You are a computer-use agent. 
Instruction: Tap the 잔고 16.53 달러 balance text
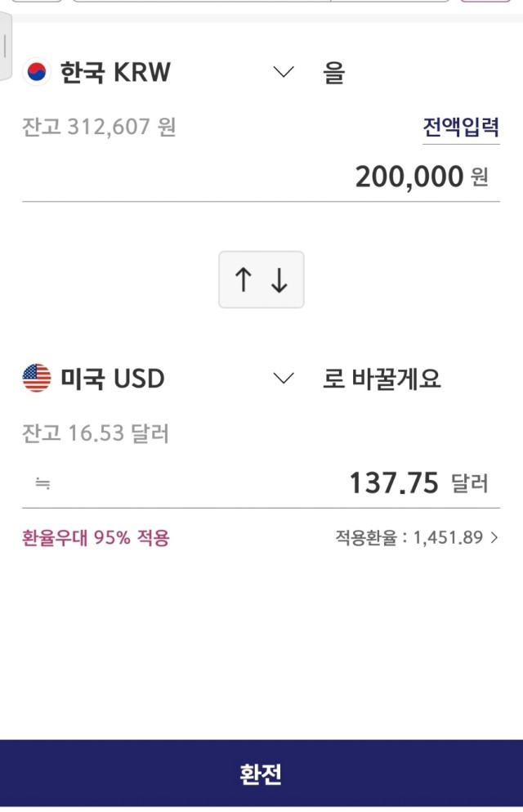pyautogui.click(x=96, y=433)
